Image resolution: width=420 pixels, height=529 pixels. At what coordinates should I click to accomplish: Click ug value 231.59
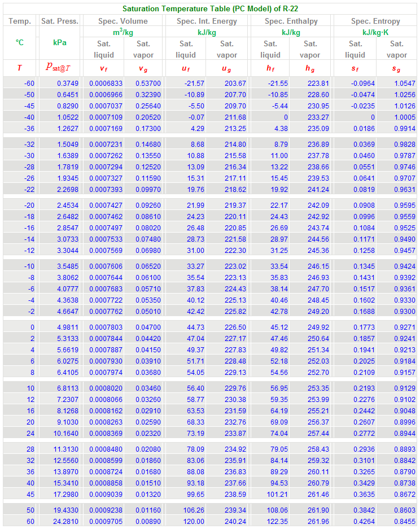[235, 411]
